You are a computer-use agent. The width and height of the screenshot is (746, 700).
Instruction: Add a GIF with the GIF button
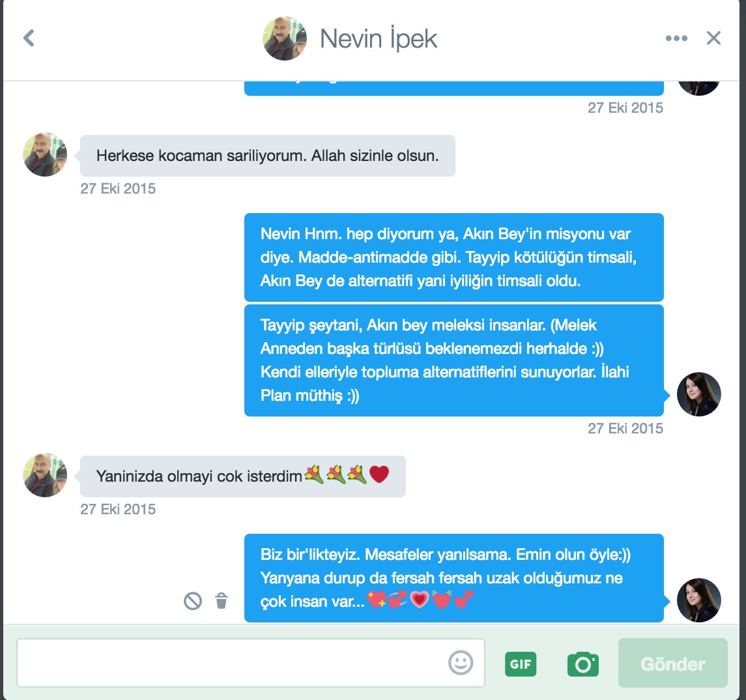point(520,664)
